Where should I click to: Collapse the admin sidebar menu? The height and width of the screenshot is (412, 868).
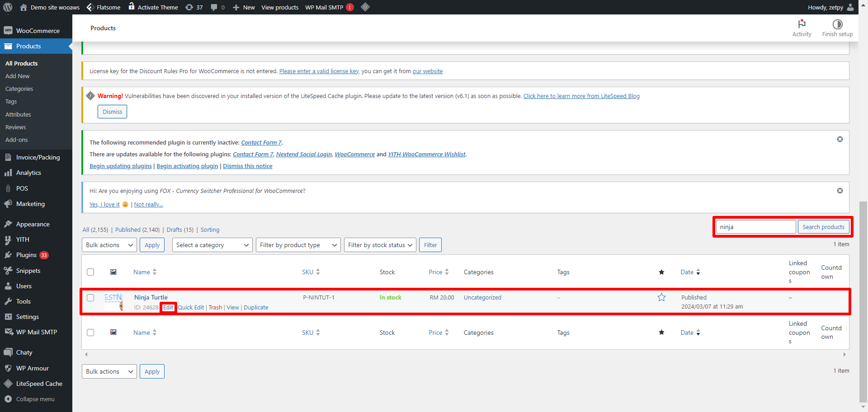coord(36,399)
